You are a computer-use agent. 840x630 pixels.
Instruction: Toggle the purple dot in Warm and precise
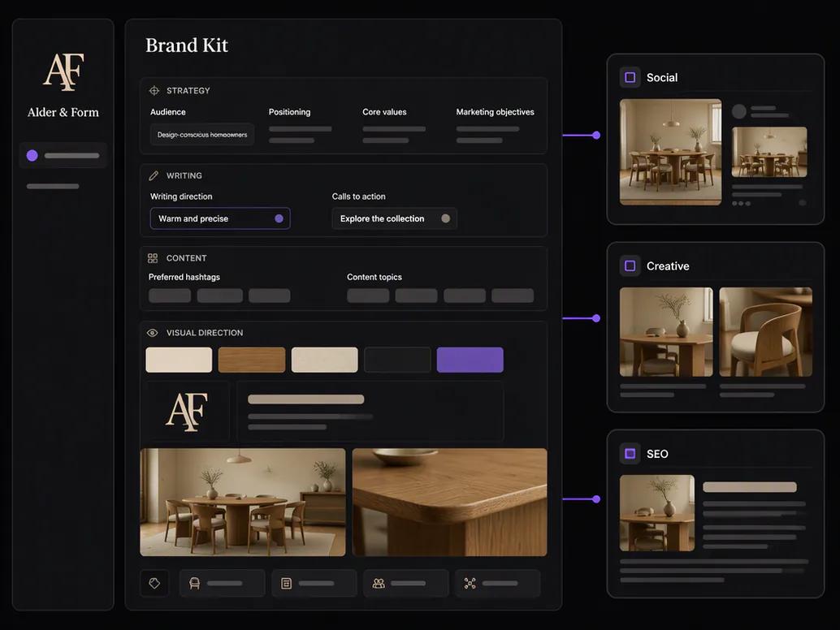[x=279, y=218]
